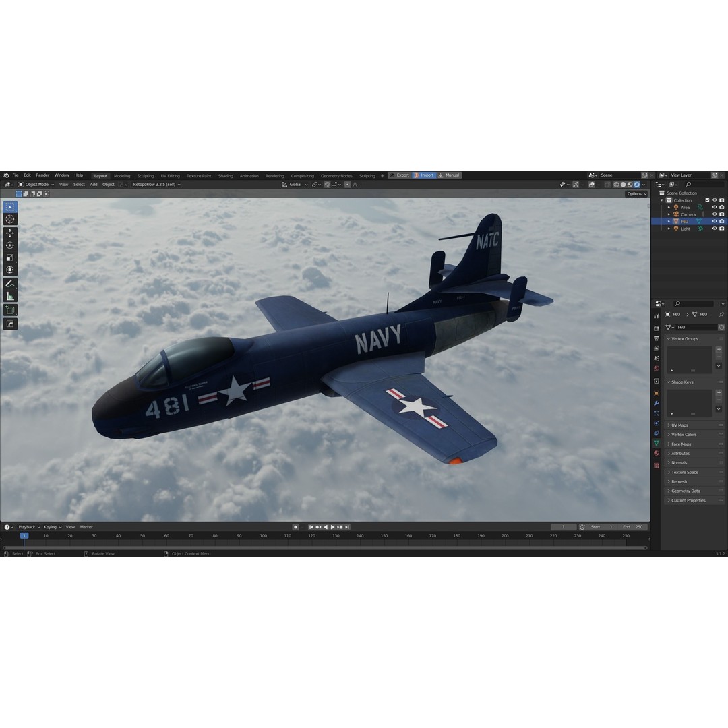The image size is (728, 728).
Task: Click the Manual button
Action: pos(450,175)
